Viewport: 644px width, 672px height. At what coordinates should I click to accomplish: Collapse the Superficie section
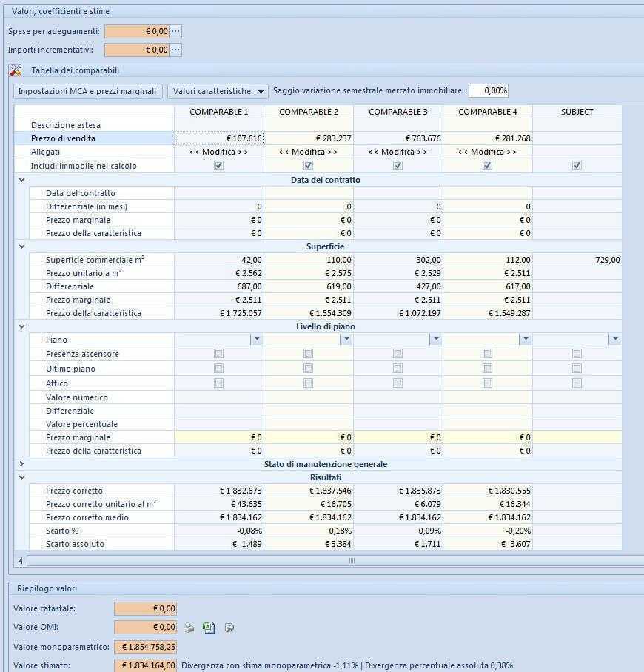point(21,246)
